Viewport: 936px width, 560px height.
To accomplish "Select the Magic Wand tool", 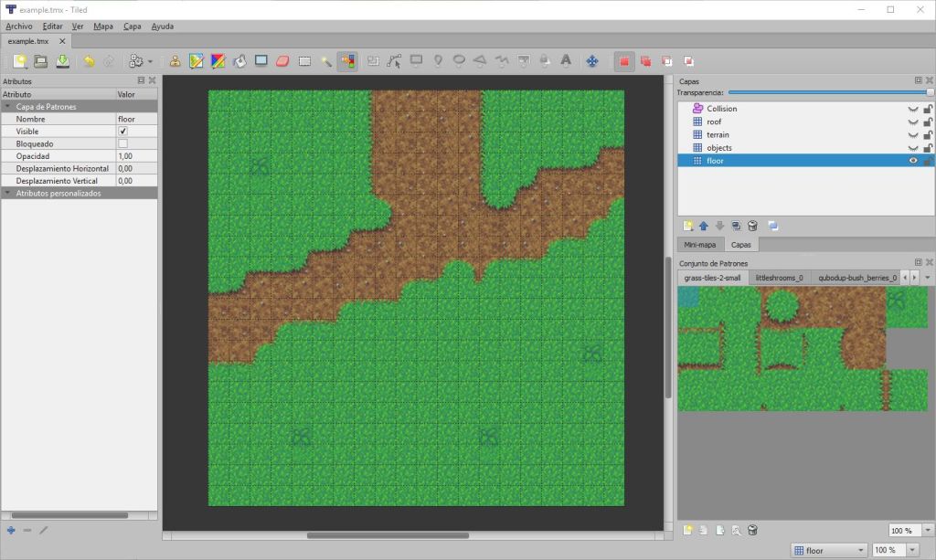I will coord(326,61).
